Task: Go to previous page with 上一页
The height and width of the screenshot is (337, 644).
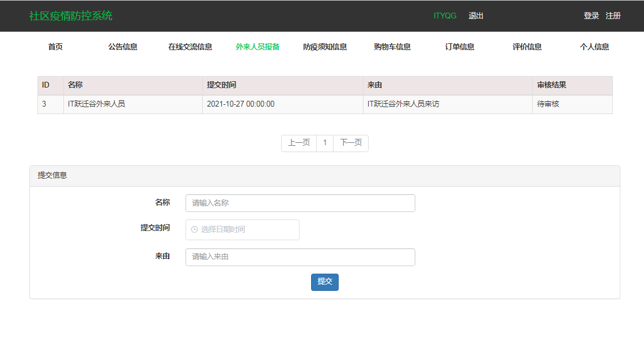Action: point(299,143)
